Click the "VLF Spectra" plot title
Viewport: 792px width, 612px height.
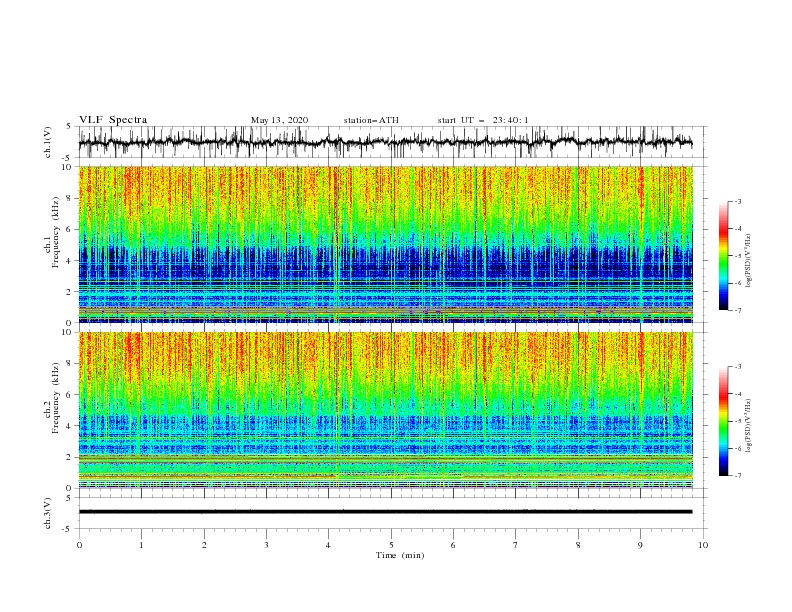(113, 120)
